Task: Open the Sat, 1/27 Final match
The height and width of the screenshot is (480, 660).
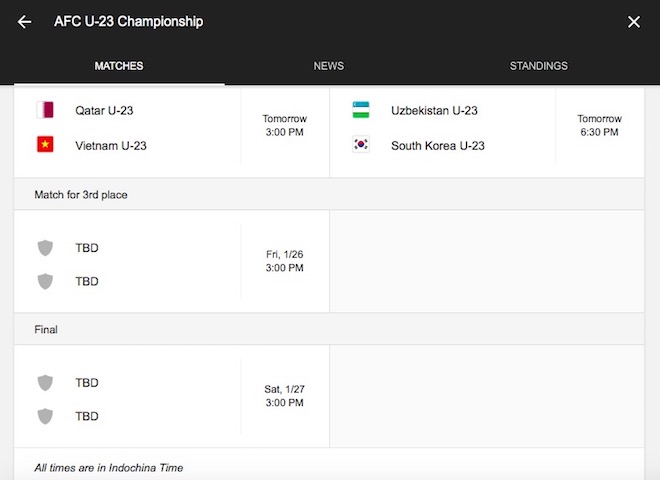Action: [285, 396]
